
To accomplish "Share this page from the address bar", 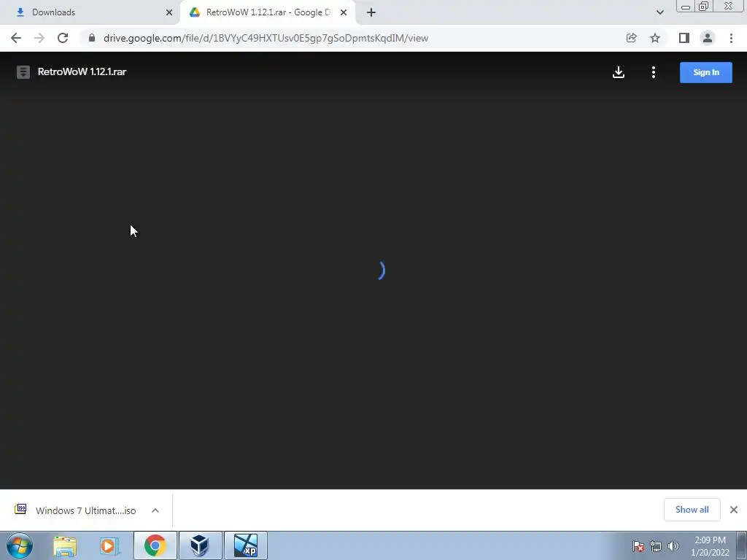I will [x=631, y=38].
